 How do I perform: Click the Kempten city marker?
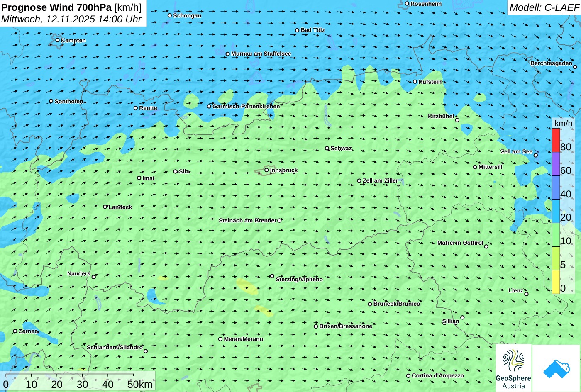(57, 40)
